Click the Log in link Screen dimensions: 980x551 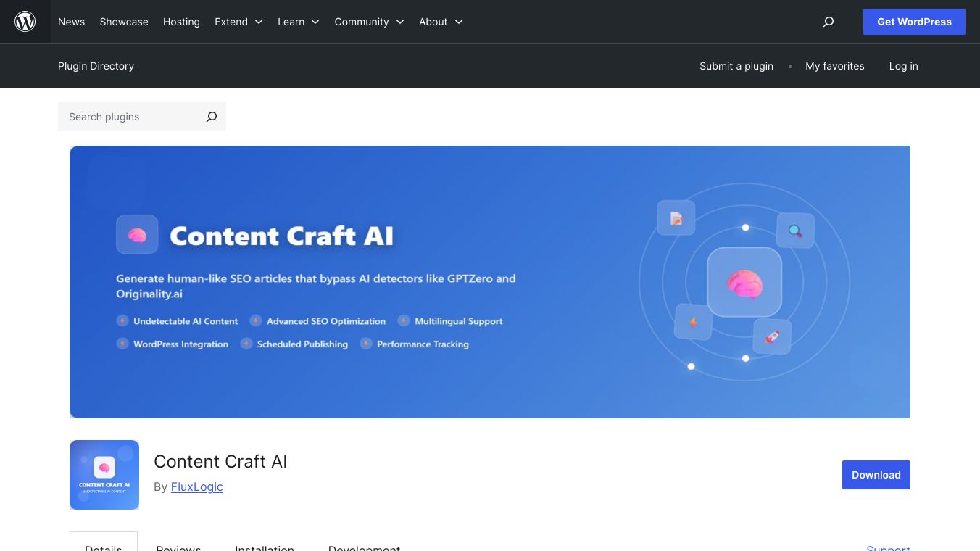904,66
